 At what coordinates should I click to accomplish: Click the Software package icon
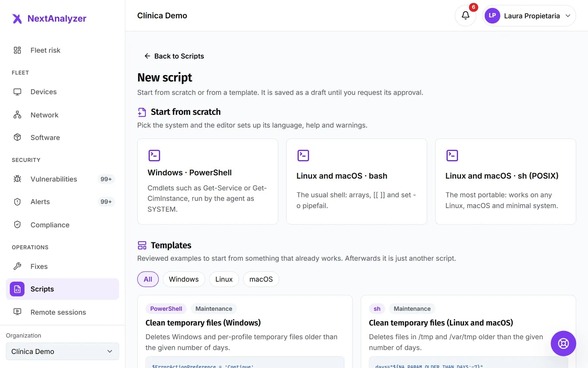(x=17, y=137)
